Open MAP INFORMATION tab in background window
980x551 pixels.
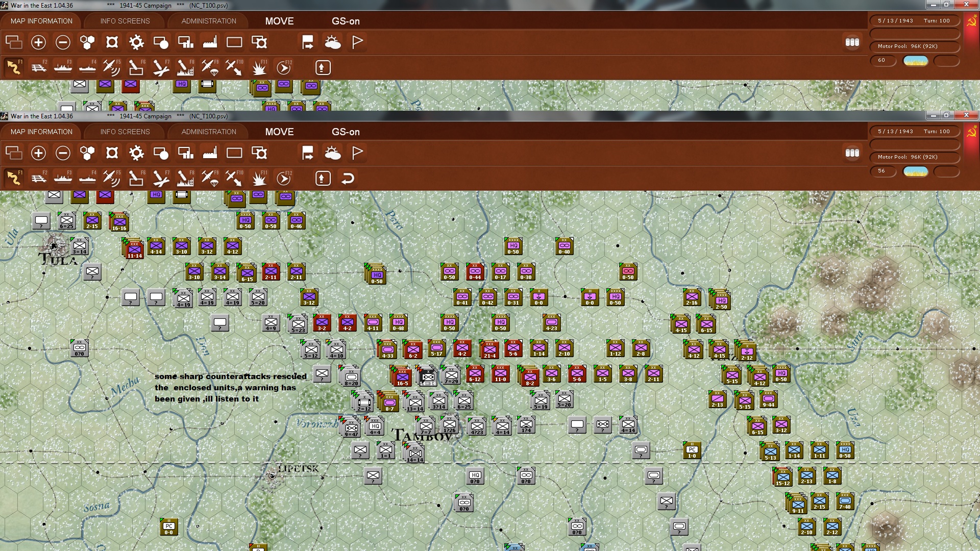click(x=41, y=21)
